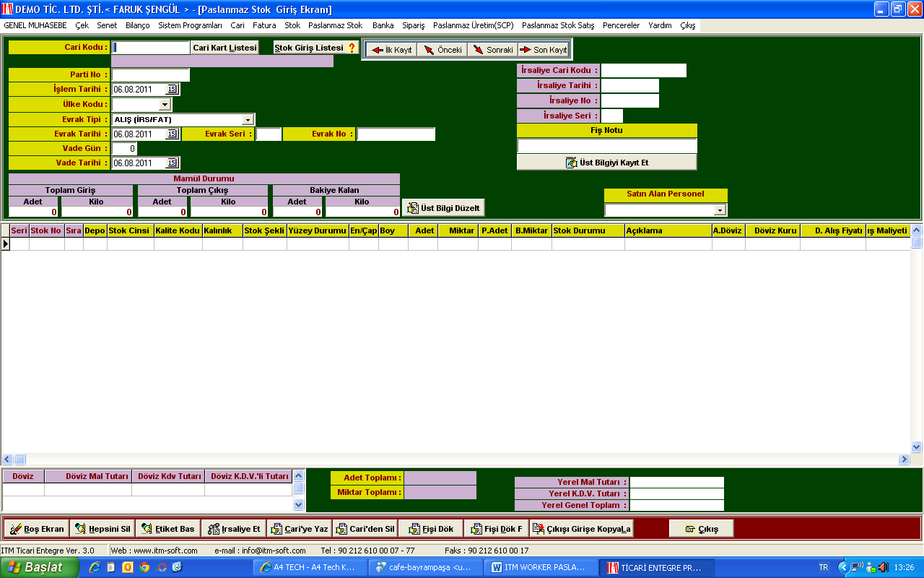This screenshot has height=578, width=924.
Task: Click the Cari Kart Listesi button
Action: [225, 48]
